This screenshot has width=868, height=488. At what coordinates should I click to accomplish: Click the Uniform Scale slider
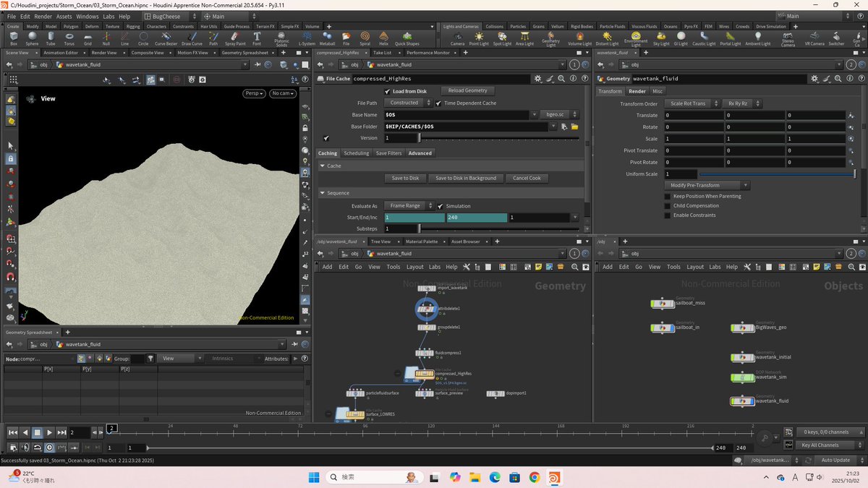778,174
